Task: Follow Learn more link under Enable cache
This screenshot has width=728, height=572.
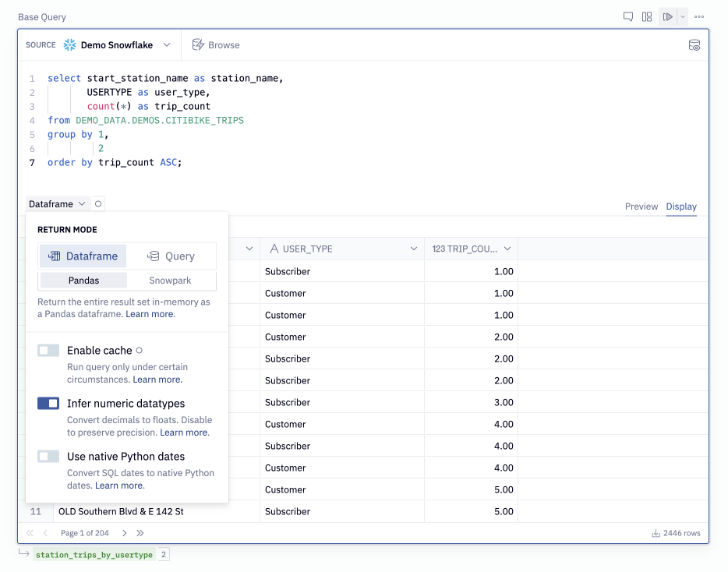Action: tap(157, 380)
